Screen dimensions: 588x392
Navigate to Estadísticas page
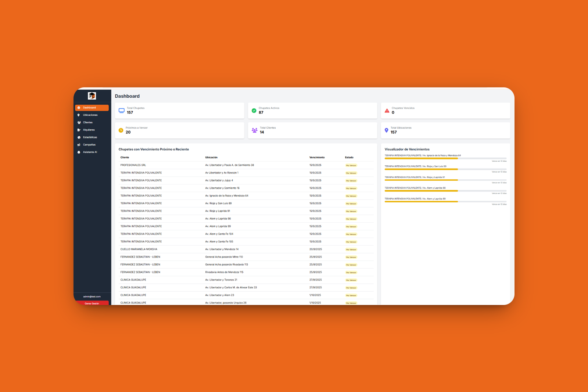(90, 137)
